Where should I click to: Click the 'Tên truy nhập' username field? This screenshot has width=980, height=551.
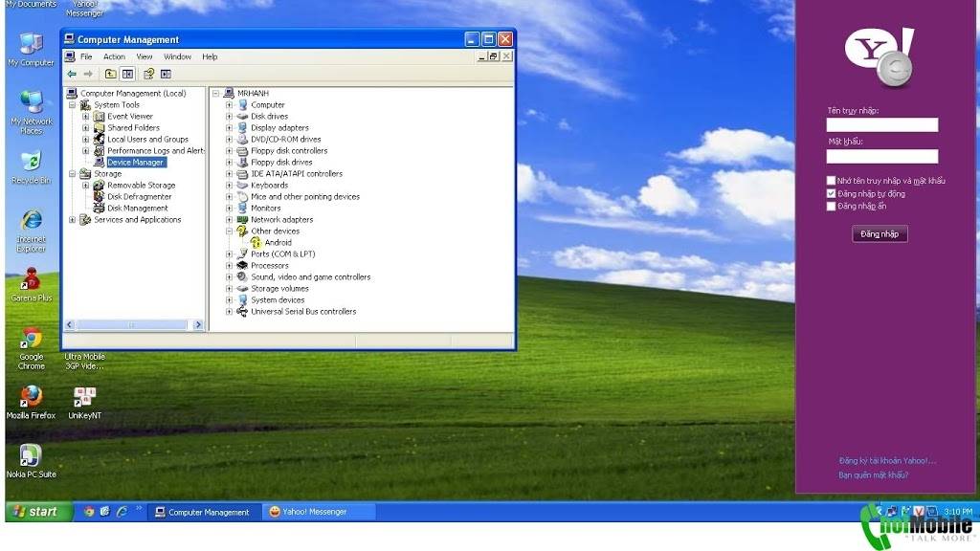pyautogui.click(x=881, y=125)
